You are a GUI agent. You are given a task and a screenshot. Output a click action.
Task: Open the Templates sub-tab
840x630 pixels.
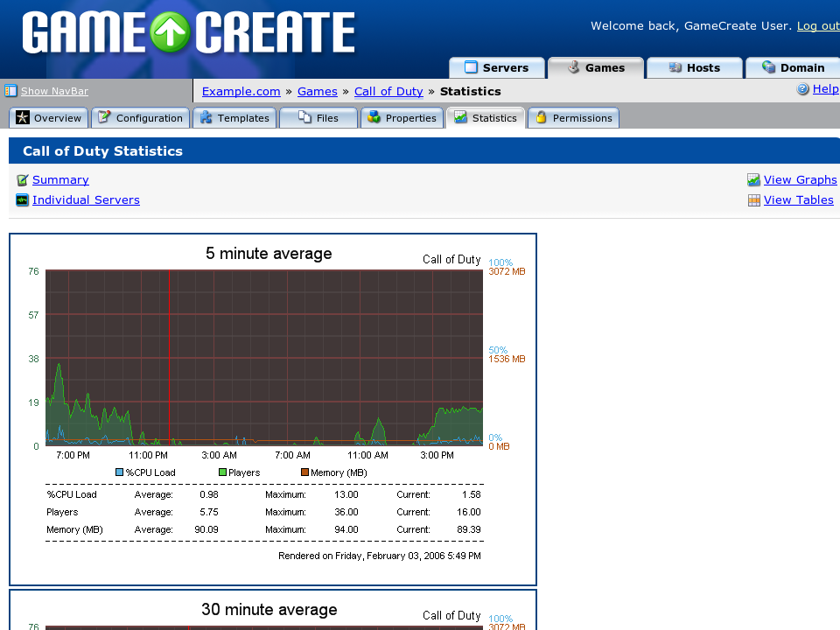234,118
